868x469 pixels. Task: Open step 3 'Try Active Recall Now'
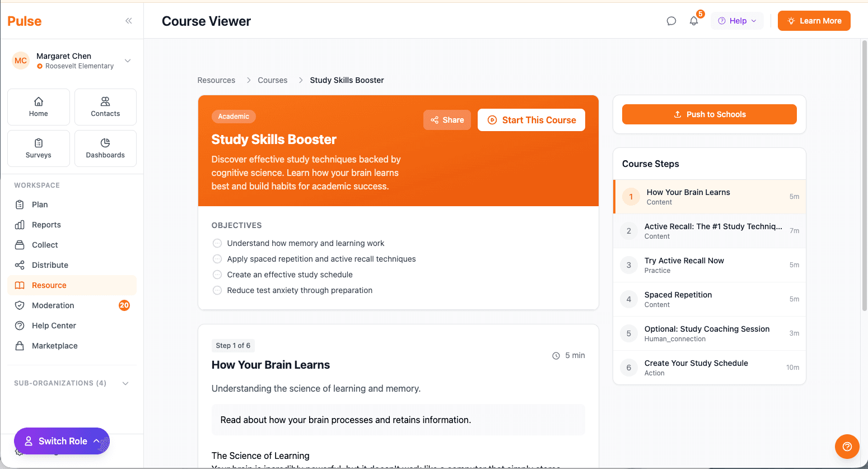coord(709,264)
